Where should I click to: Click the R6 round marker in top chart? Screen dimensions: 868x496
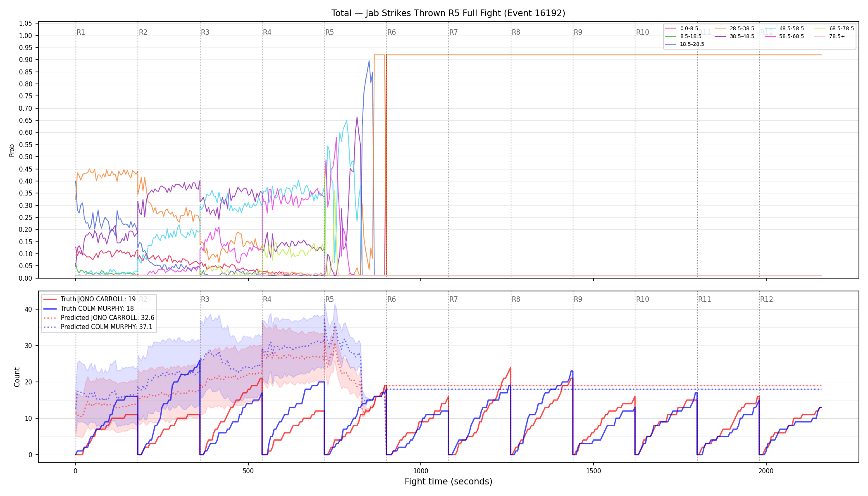[x=391, y=32]
